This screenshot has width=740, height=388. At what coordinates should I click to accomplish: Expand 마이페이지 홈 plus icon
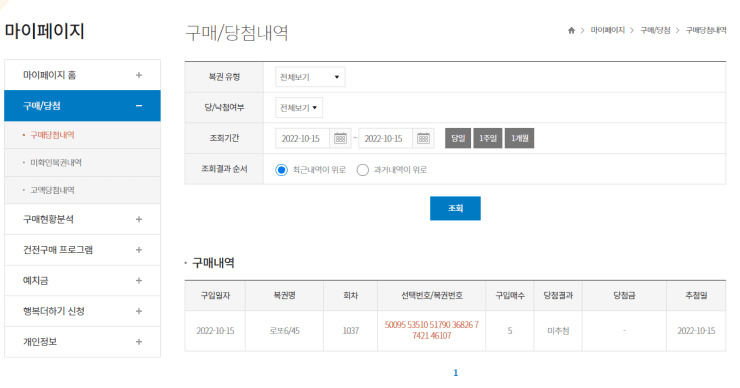(x=139, y=75)
